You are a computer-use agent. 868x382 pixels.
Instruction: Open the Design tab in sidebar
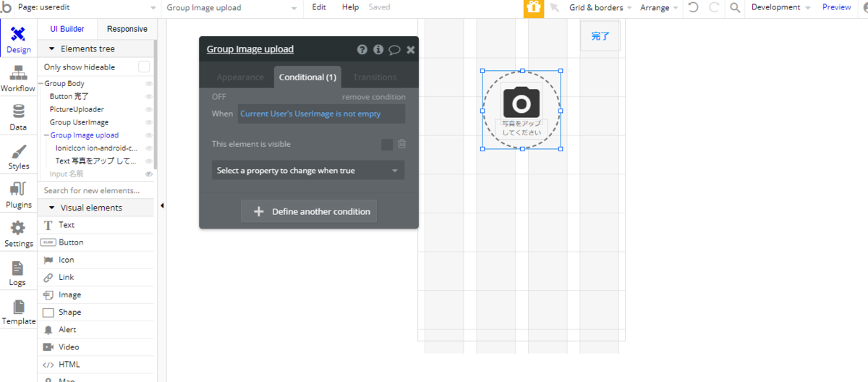(18, 41)
